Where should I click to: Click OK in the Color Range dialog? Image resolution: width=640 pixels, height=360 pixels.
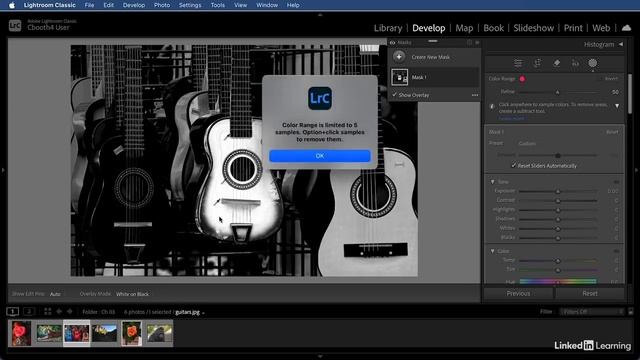320,156
